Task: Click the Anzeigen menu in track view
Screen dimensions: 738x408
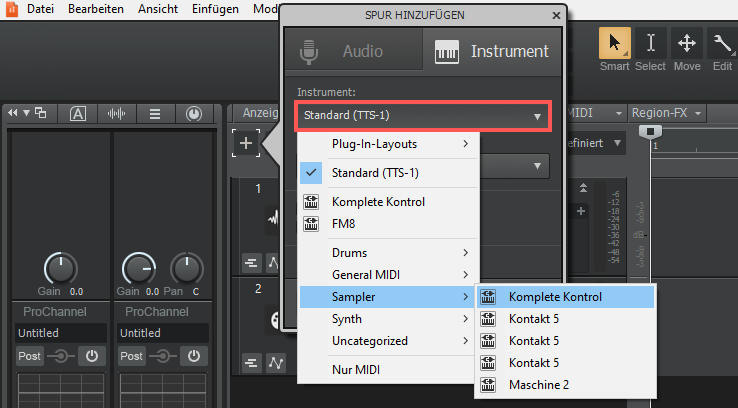Action: click(260, 113)
